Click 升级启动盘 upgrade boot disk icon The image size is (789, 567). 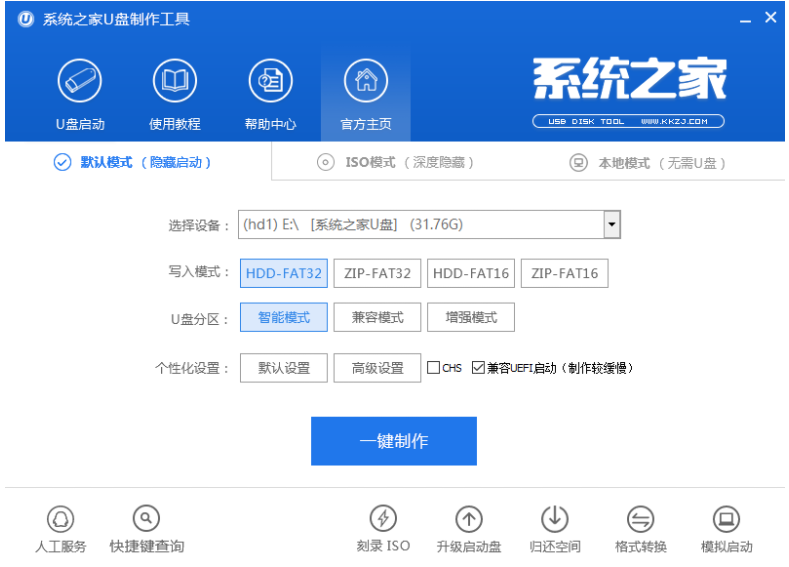(469, 518)
